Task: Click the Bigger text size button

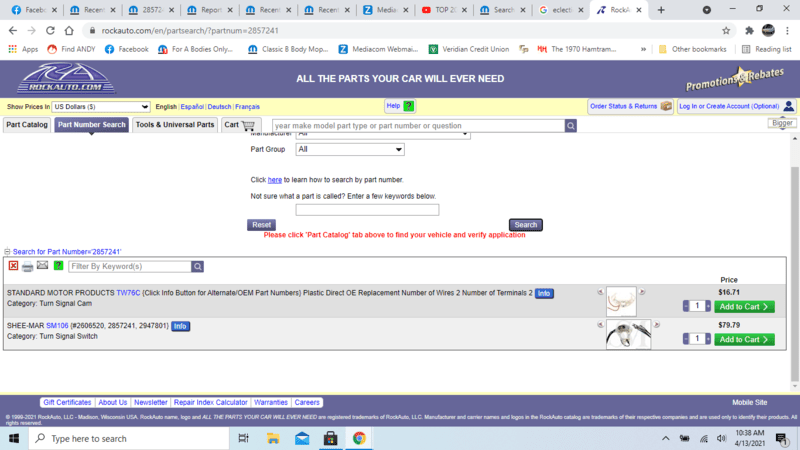Action: [782, 123]
